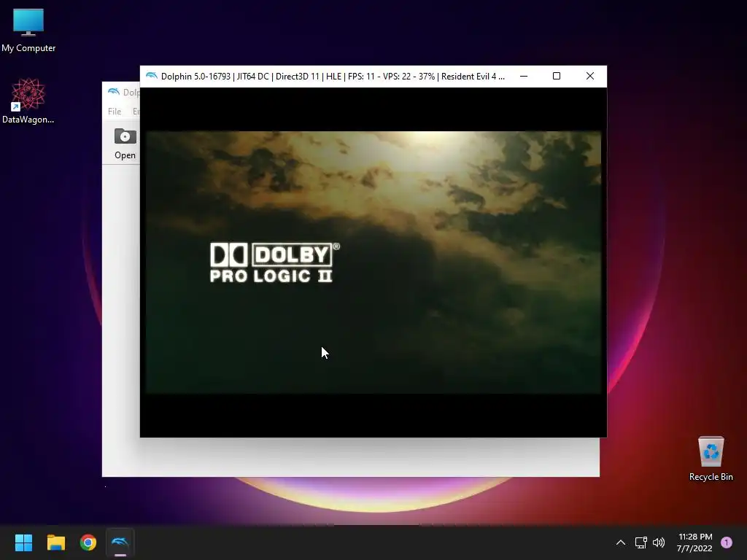This screenshot has height=560, width=747.
Task: Click the game window title bar text
Action: point(333,76)
